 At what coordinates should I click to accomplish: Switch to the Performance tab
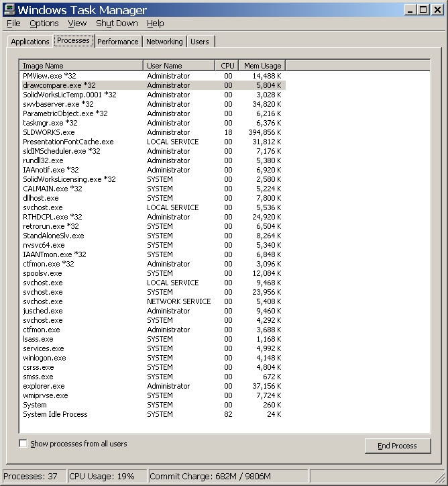(x=117, y=42)
